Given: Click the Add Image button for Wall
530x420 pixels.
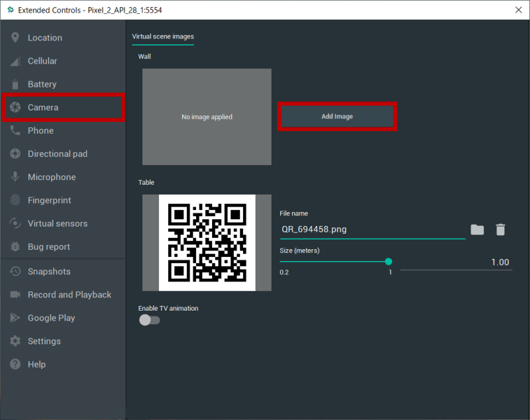Looking at the screenshot, I should tap(337, 117).
